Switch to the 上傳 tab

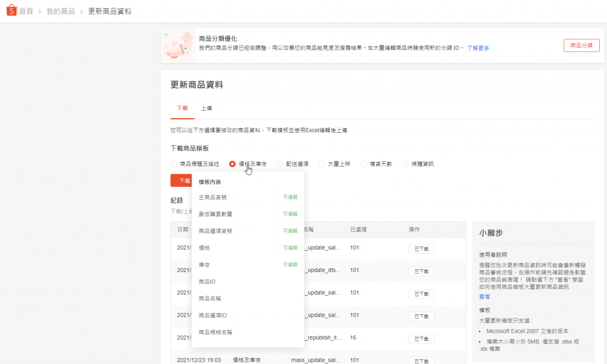click(206, 108)
